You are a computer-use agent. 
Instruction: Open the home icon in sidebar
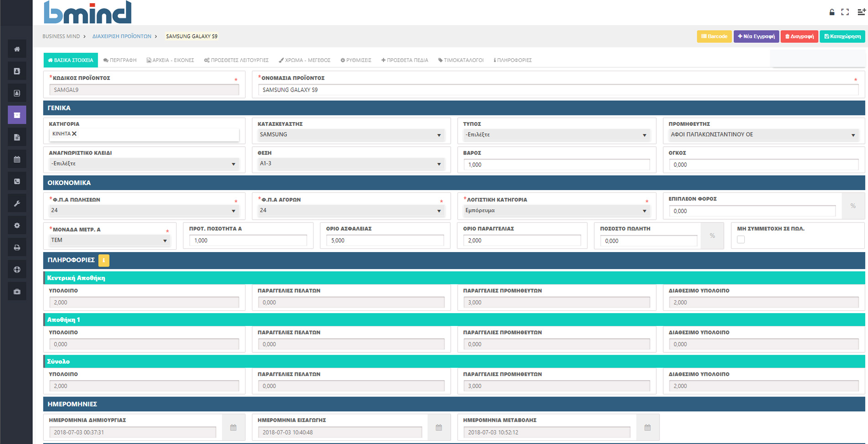(x=17, y=49)
